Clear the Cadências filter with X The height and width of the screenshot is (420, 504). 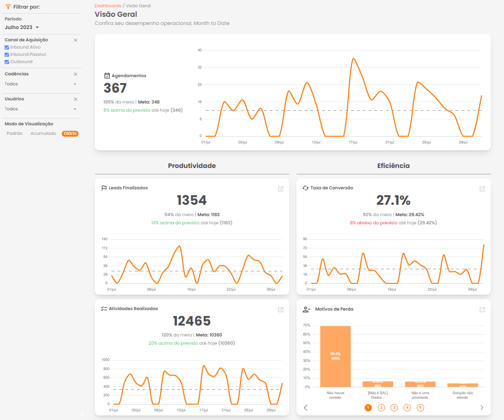click(x=75, y=74)
